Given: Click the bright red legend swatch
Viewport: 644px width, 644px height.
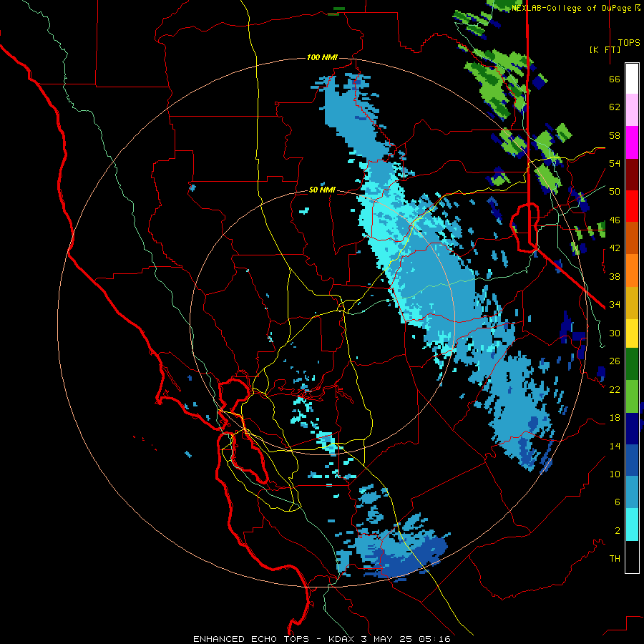Looking at the screenshot, I should click(x=632, y=206).
